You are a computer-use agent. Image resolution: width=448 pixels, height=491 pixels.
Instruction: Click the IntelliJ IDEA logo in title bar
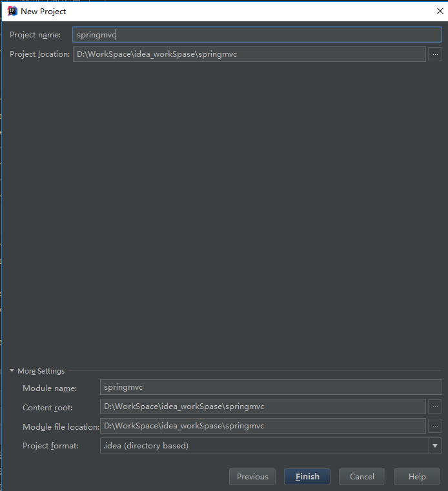(12, 11)
